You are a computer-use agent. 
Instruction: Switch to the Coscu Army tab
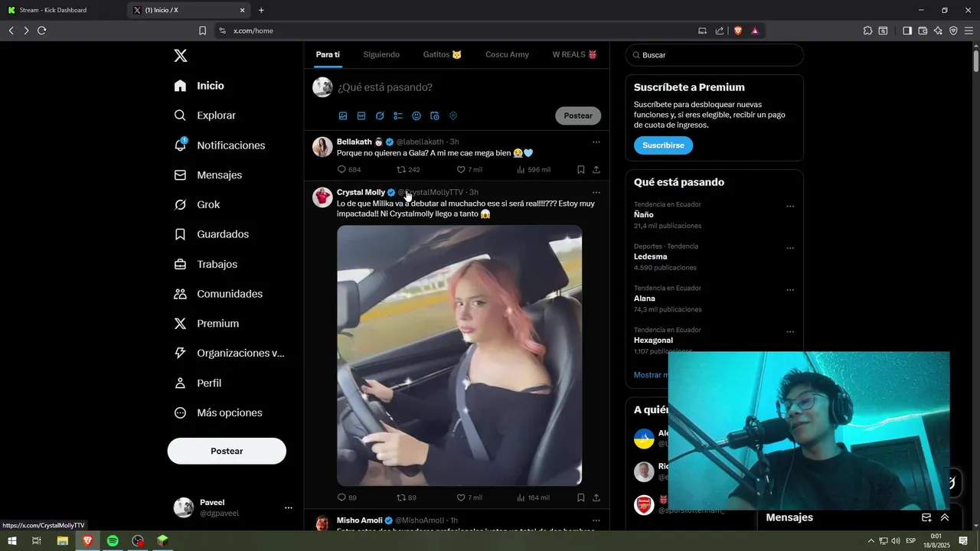point(507,55)
